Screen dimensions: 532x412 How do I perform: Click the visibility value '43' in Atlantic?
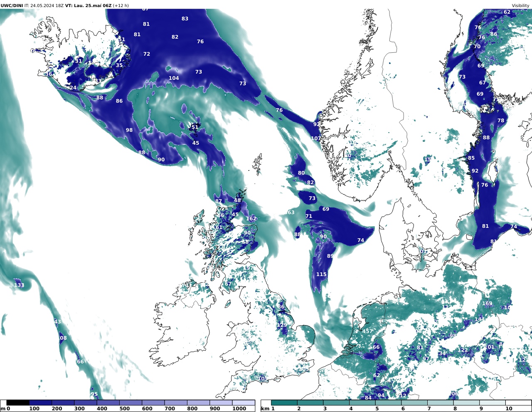57,322
